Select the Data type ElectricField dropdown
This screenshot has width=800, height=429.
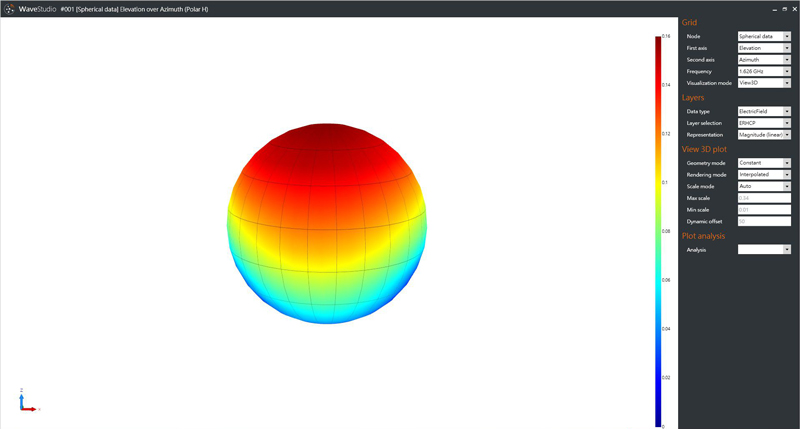(764, 111)
